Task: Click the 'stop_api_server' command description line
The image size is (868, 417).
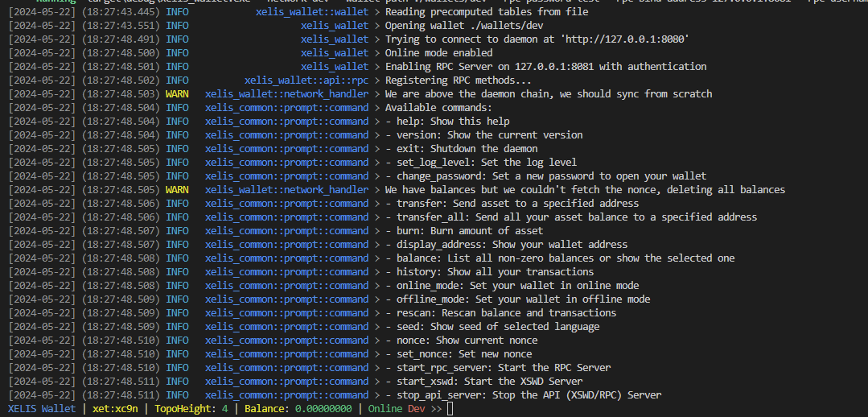Action: tap(523, 394)
